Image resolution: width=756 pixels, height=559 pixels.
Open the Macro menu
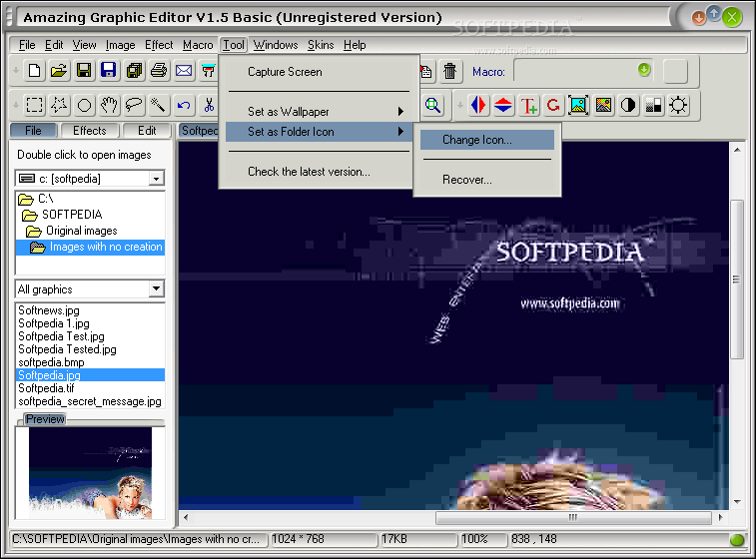(x=198, y=45)
